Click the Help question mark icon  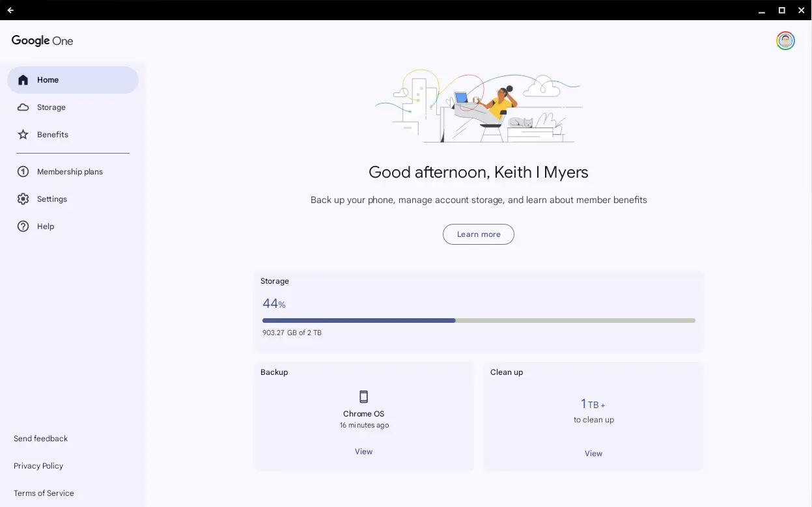point(23,226)
